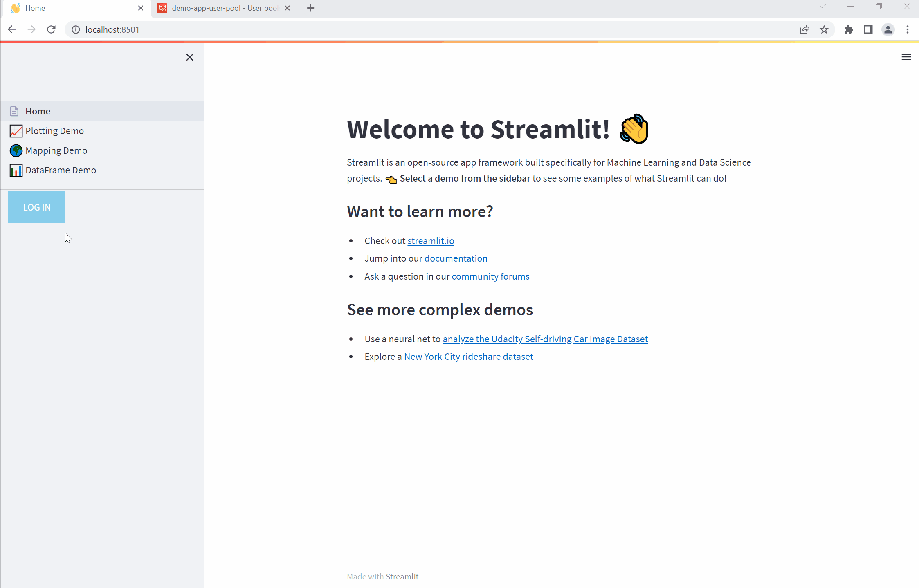Image resolution: width=919 pixels, height=588 pixels.
Task: Expand the tab search chevron dropdown
Action: coord(822,7)
